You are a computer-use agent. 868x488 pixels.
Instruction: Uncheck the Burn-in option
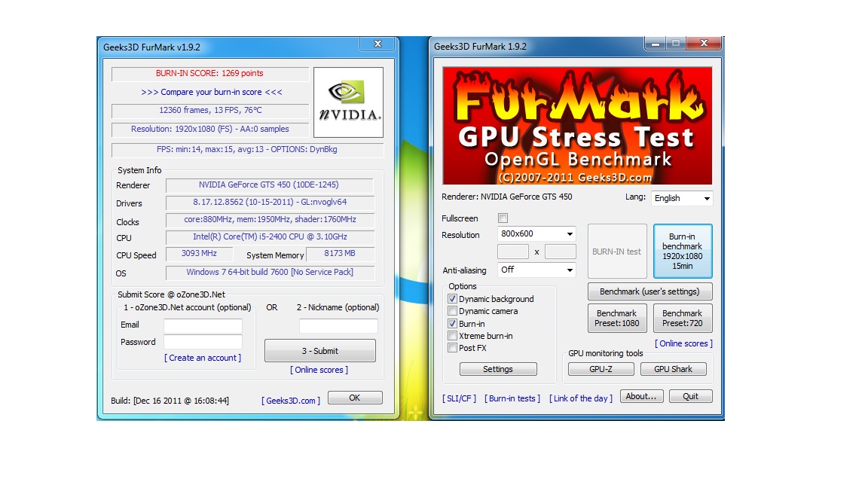452,324
